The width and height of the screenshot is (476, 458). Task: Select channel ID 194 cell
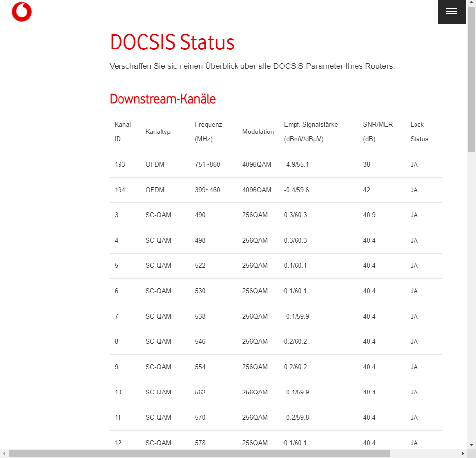(120, 190)
